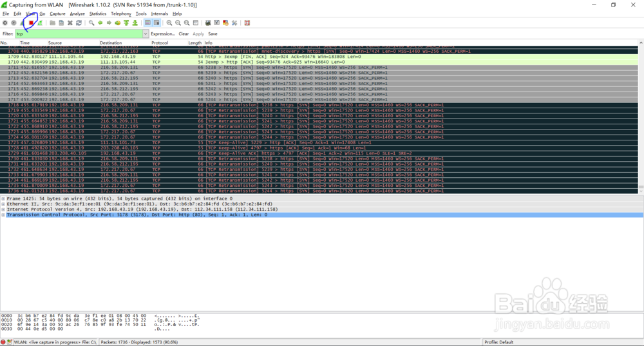Screen dimensions: 644x346
Task: Open the Tools menu
Action: click(141, 14)
